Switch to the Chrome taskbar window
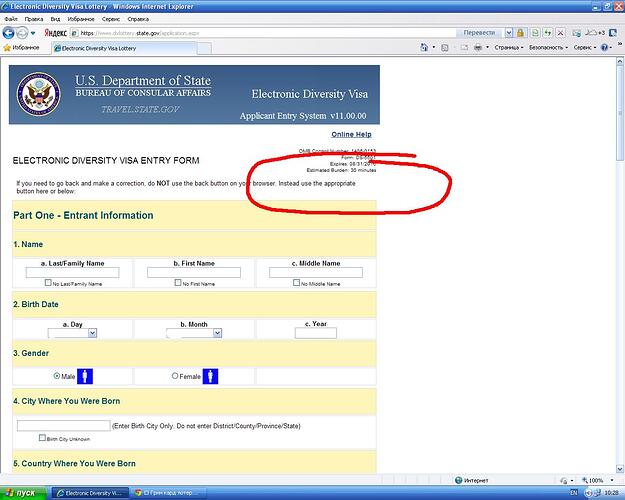This screenshot has width=625, height=500. click(x=169, y=493)
